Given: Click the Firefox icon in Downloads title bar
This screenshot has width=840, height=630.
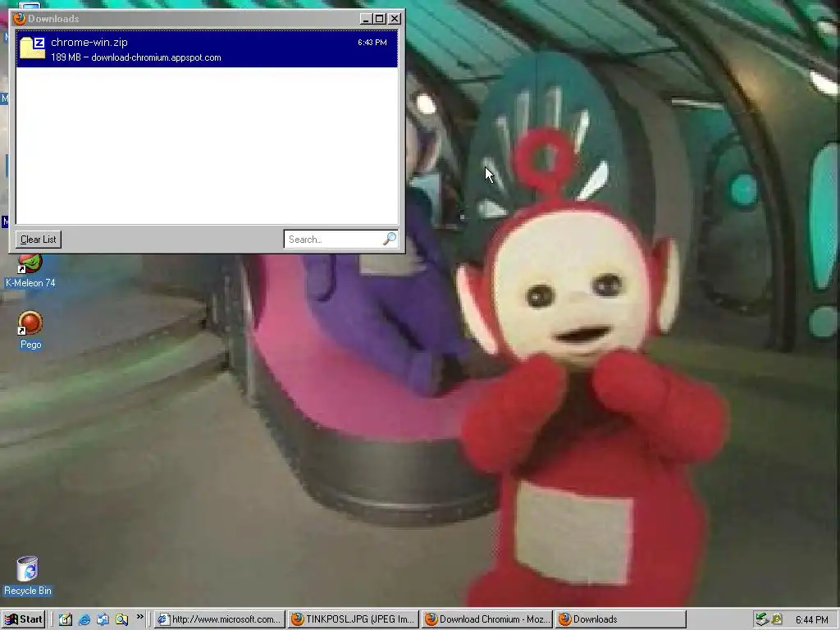Looking at the screenshot, I should 20,19.
